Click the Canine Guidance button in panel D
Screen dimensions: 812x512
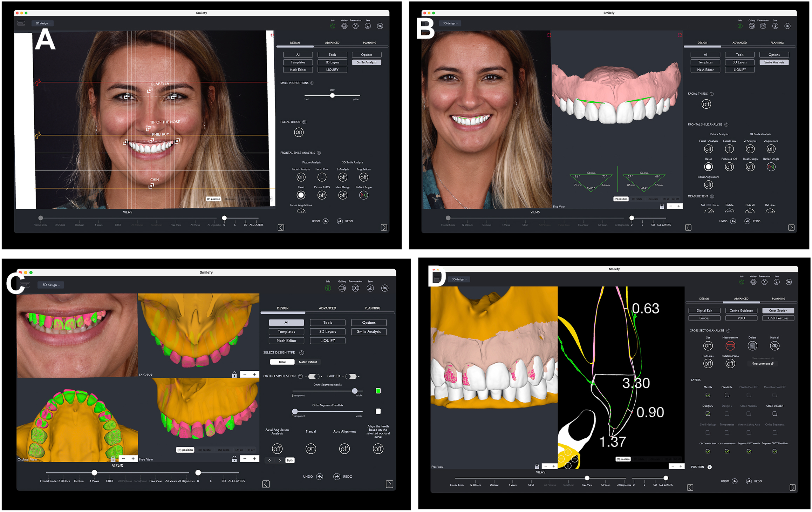click(x=741, y=311)
